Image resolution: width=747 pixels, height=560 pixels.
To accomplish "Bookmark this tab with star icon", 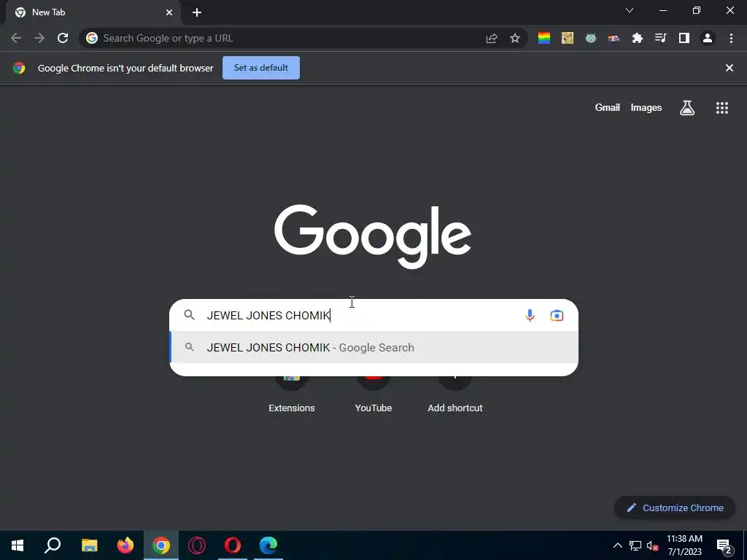I will click(x=515, y=38).
